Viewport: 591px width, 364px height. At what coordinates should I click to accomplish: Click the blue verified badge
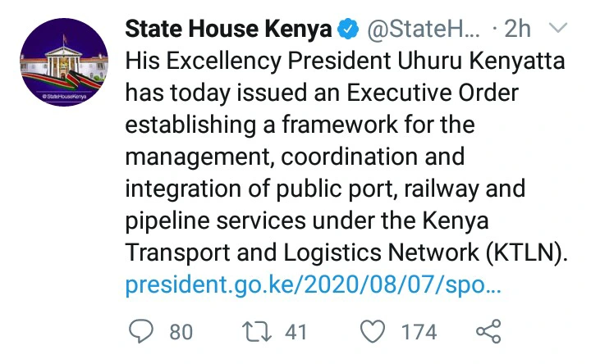pos(347,29)
